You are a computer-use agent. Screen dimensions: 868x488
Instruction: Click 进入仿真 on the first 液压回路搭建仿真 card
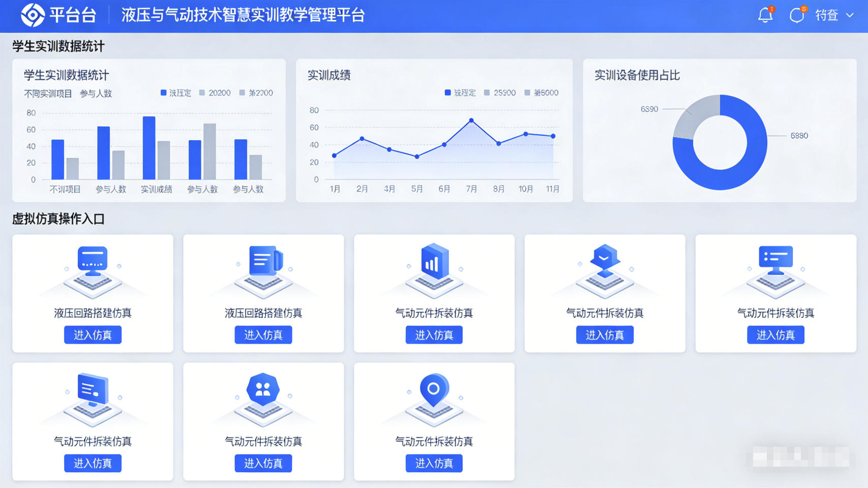click(x=93, y=334)
